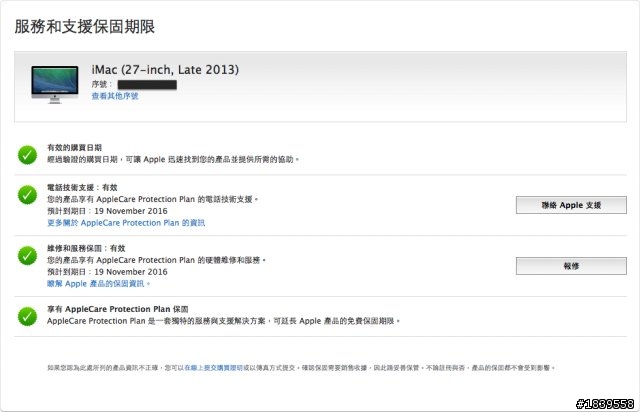This screenshot has height=412, width=640.
Task: Open the 在線上提交購買證明 link in the footer
Action: click(213, 367)
